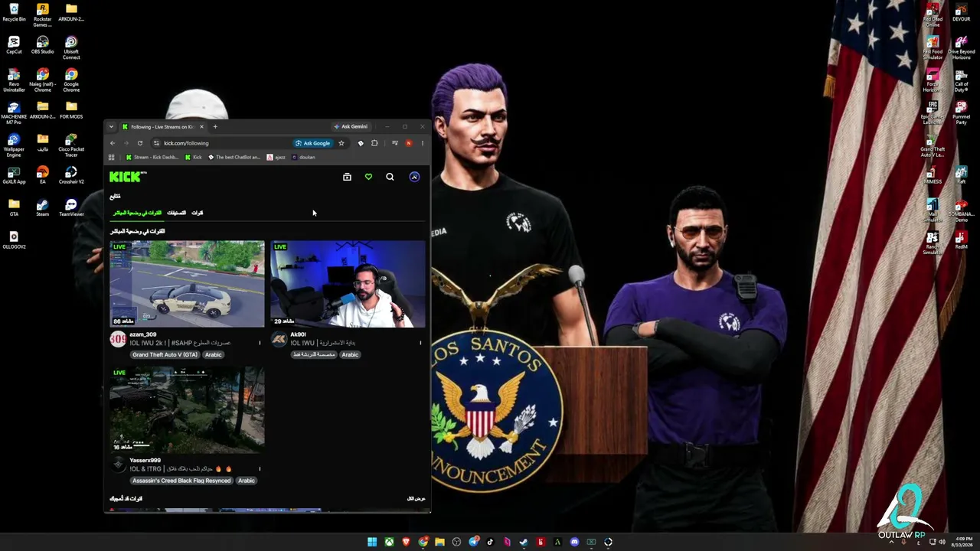The image size is (980, 551).
Task: Show hidden system tray icons
Action: pyautogui.click(x=891, y=542)
